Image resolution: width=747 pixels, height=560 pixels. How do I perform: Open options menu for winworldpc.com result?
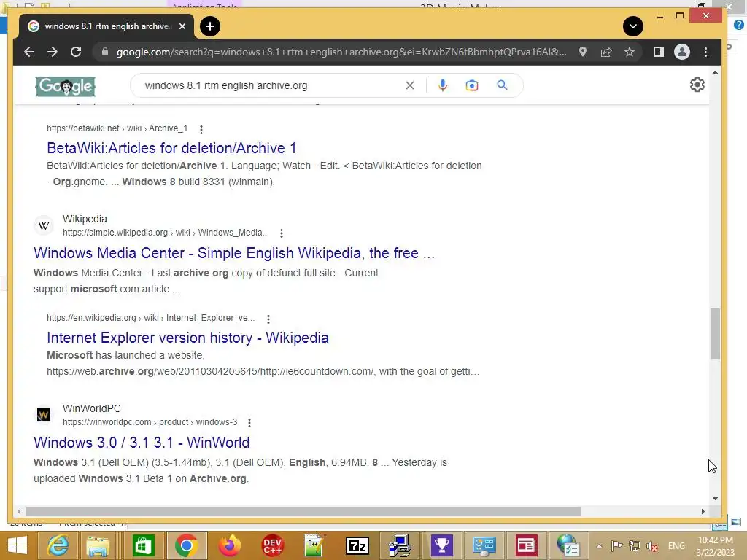coord(249,423)
